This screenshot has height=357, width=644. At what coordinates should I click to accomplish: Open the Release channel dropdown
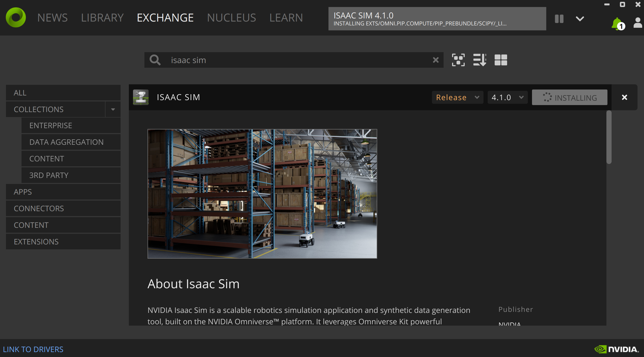click(457, 97)
